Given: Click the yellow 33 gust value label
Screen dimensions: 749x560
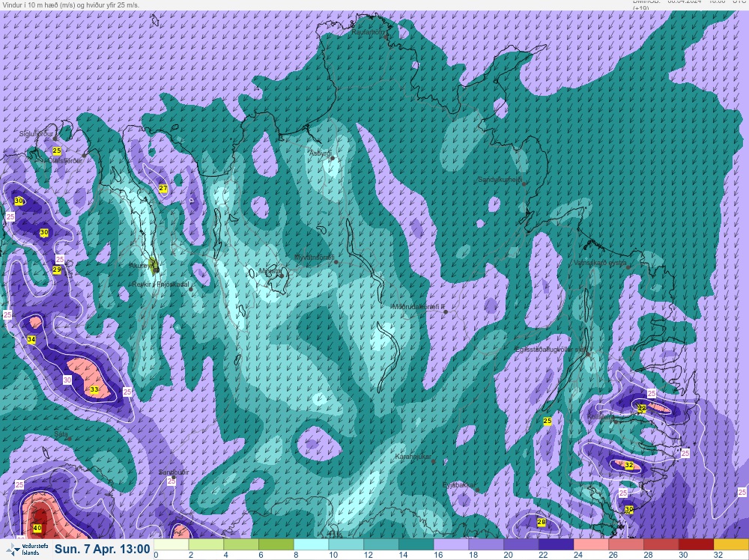Looking at the screenshot, I should click(94, 389).
